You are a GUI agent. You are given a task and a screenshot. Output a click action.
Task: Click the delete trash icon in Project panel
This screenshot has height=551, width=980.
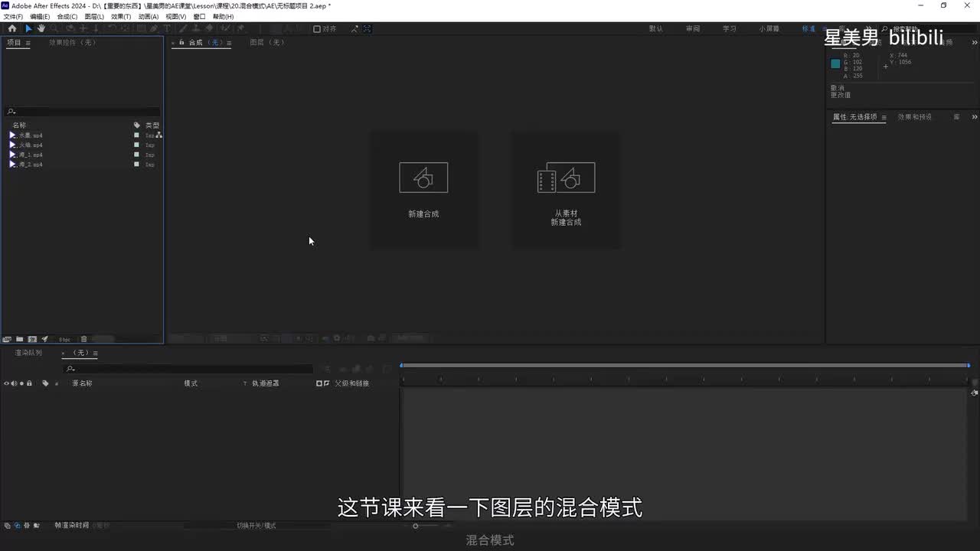tap(83, 339)
